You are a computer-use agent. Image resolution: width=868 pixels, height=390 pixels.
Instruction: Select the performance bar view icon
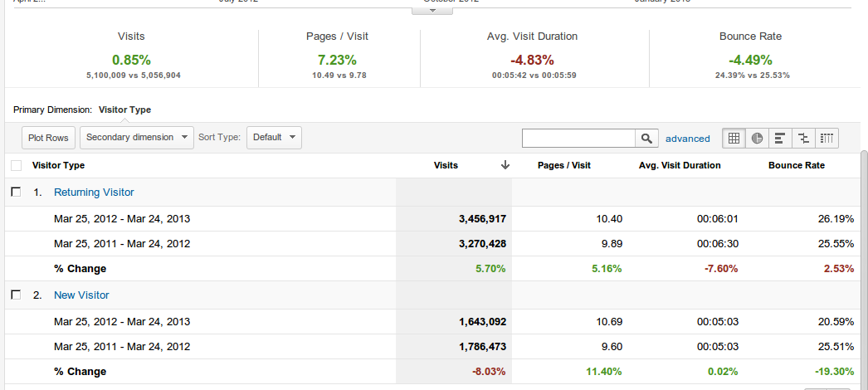(x=779, y=139)
